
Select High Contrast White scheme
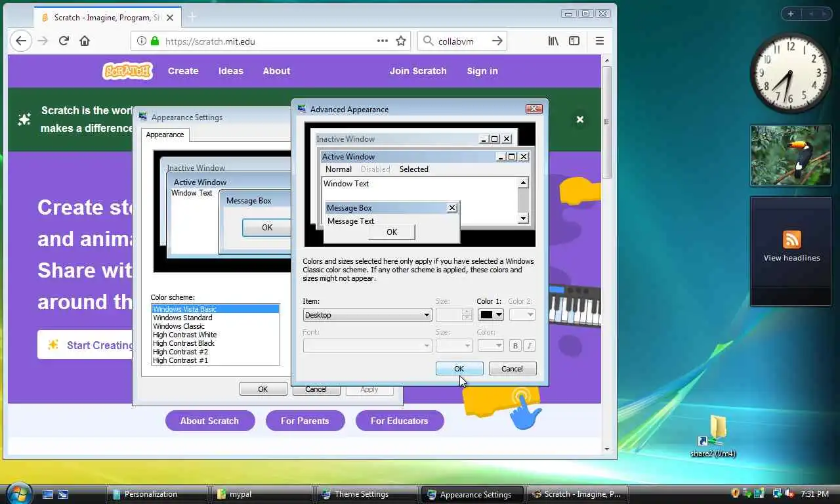pos(215,335)
